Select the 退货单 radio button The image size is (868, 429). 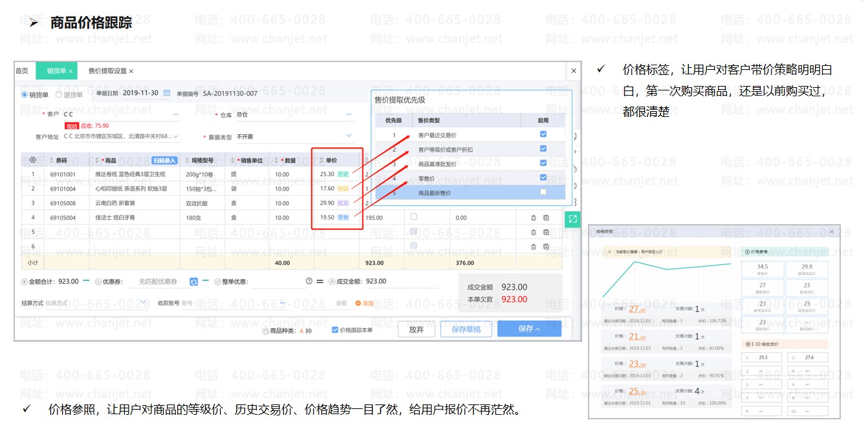pyautogui.click(x=59, y=94)
